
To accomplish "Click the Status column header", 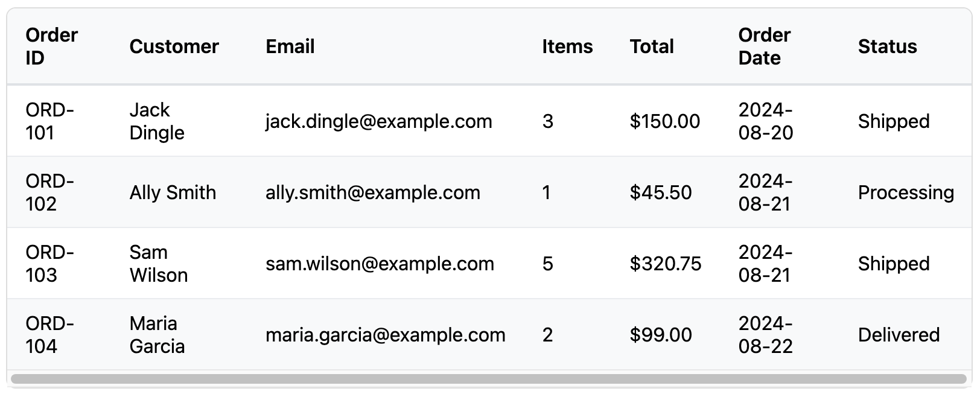I will pyautogui.click(x=887, y=46).
